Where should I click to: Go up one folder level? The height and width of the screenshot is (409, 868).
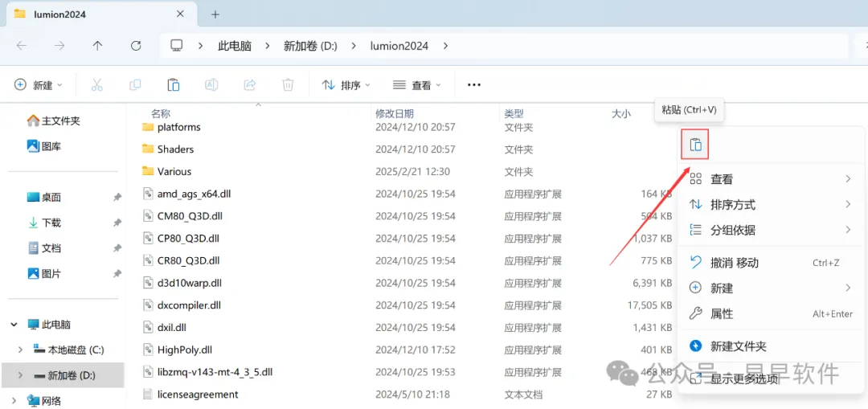coord(97,46)
